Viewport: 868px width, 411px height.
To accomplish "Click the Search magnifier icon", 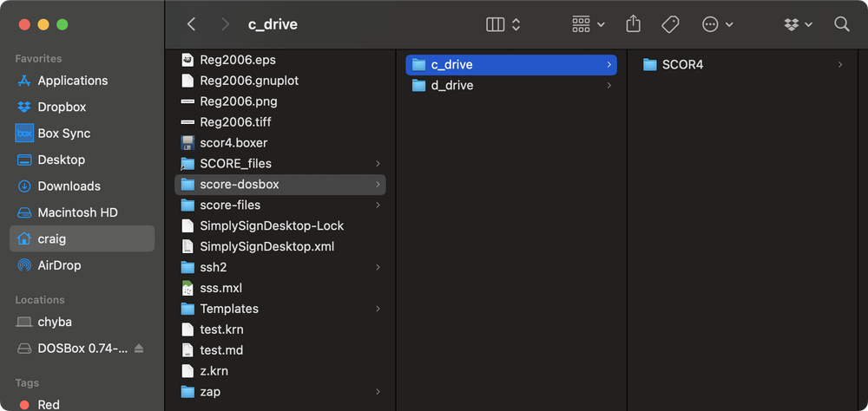I will [841, 24].
